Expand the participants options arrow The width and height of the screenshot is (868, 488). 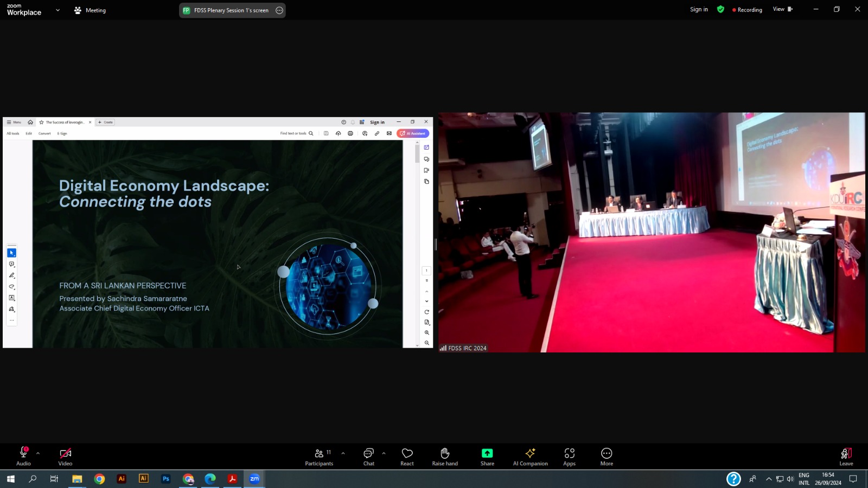tap(343, 453)
